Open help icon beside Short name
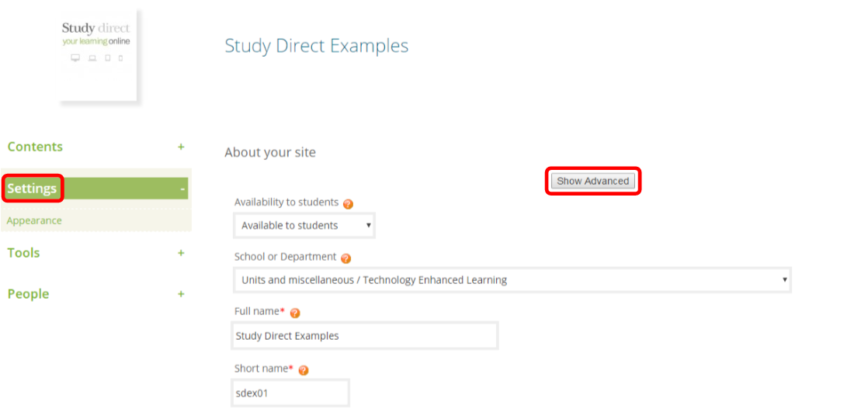868x412 pixels. click(304, 371)
